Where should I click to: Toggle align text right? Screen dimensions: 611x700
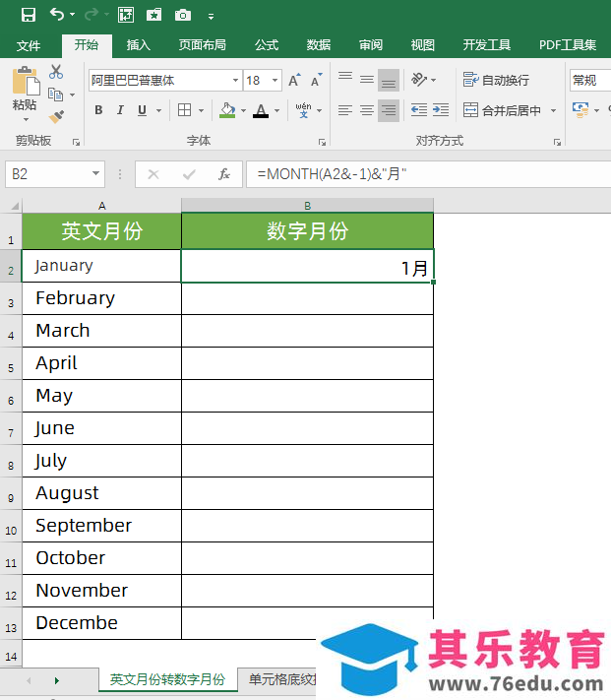pos(389,110)
